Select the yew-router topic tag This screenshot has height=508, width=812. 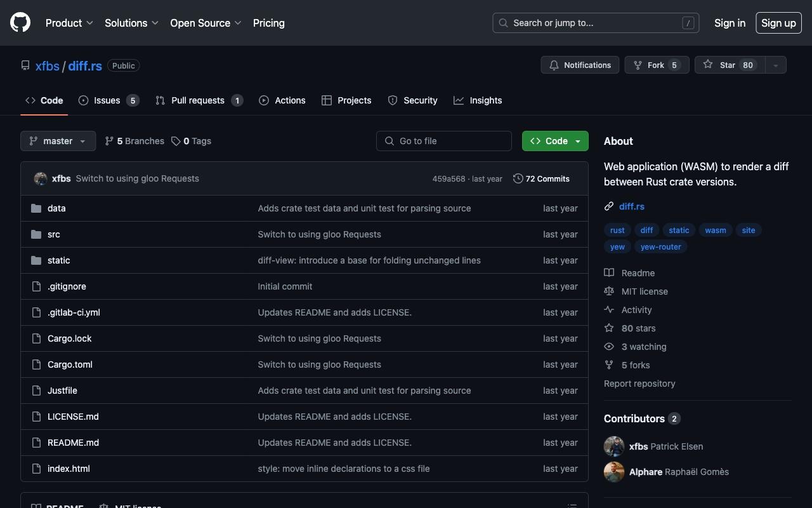[x=661, y=246]
